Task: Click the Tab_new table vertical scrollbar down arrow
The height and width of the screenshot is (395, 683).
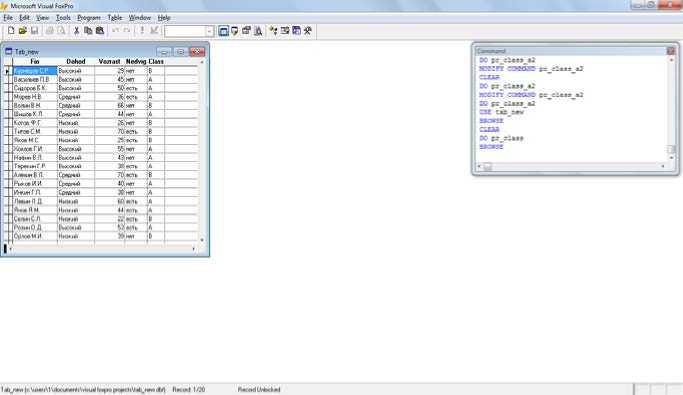Action: (x=202, y=240)
